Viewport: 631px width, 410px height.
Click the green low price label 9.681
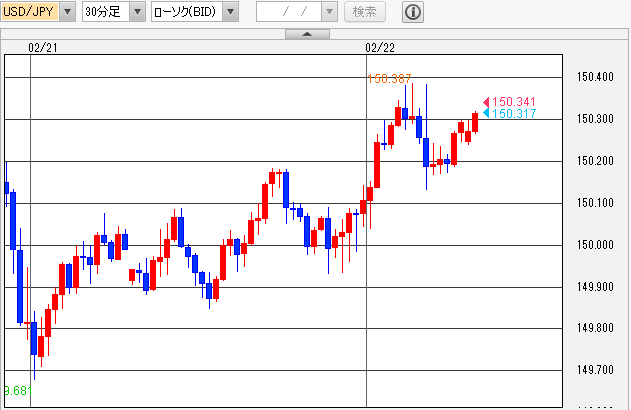(18, 391)
